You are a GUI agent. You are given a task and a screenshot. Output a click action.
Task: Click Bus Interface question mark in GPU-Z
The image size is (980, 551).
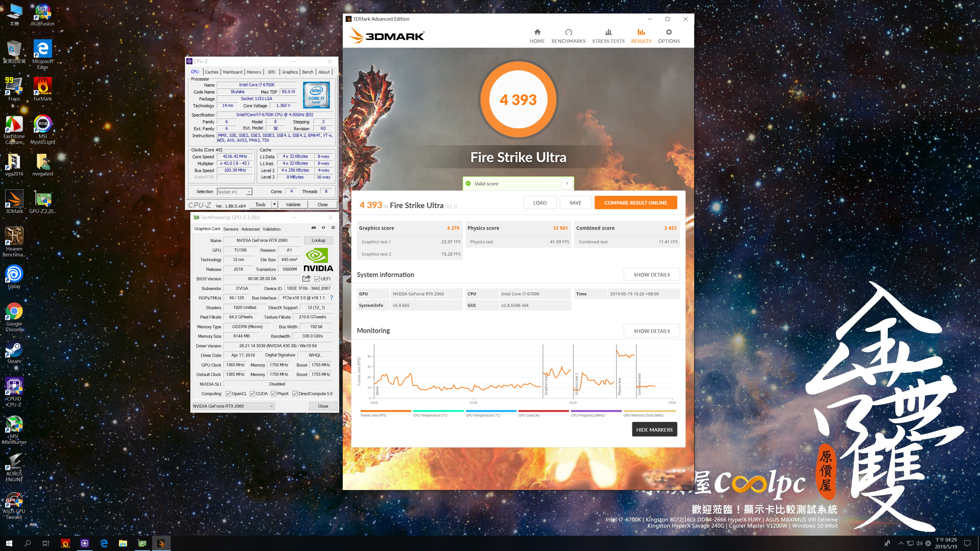[331, 298]
